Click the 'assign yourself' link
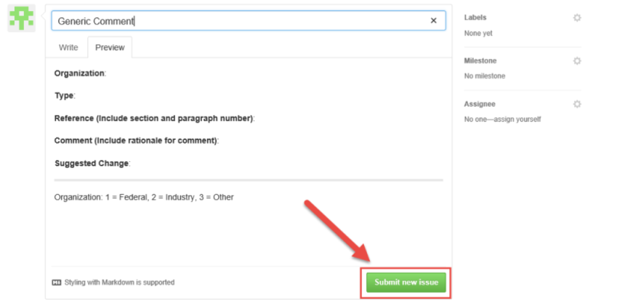The height and width of the screenshot is (305, 644). tap(517, 119)
